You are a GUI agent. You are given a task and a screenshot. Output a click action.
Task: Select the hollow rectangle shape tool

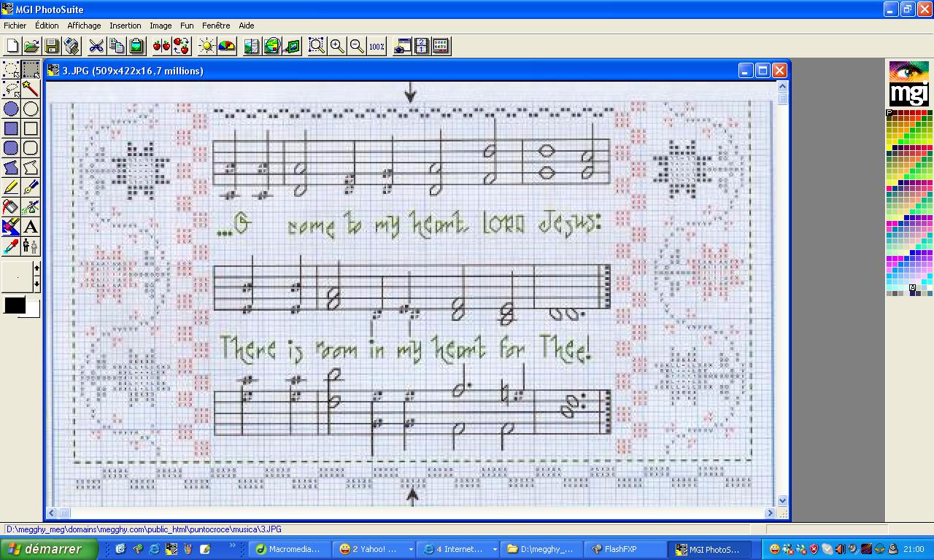click(x=31, y=128)
